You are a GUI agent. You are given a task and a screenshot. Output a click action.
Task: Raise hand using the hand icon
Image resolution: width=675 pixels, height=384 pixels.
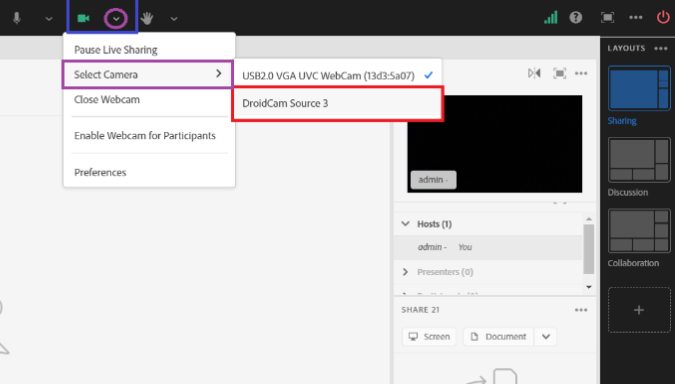pos(147,18)
